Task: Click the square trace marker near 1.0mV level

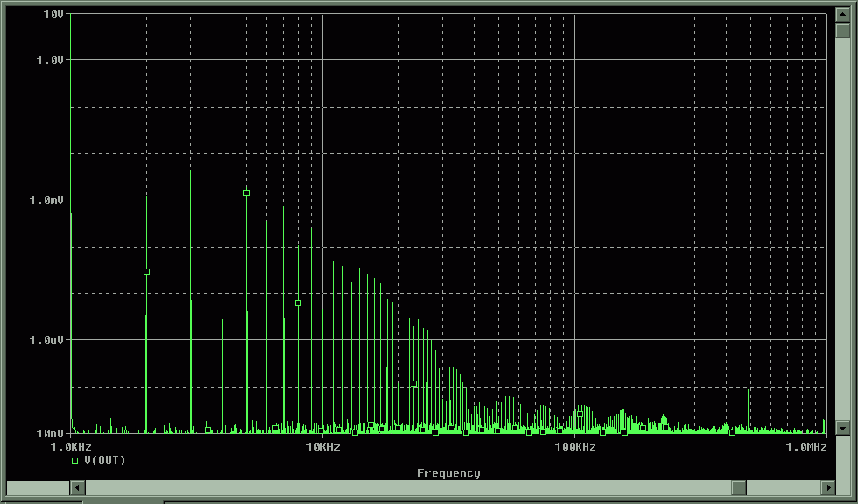Action: pos(247,192)
